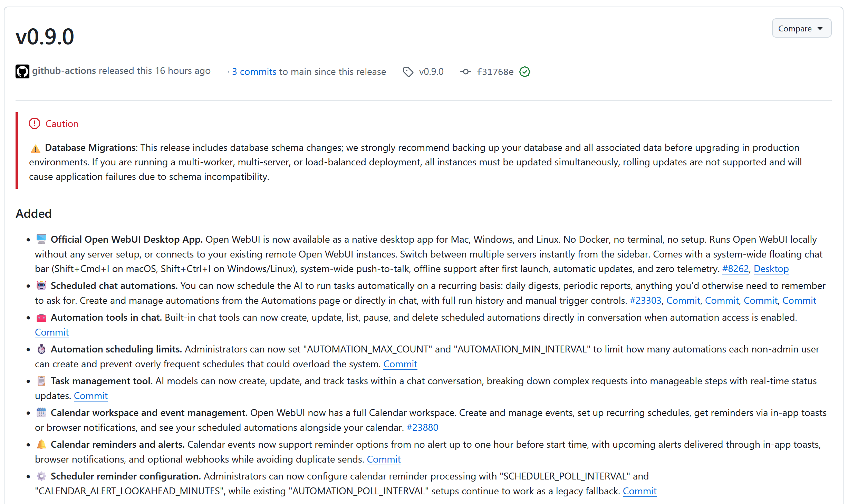Open issue #8262 link
The width and height of the screenshot is (848, 504).
point(735,269)
